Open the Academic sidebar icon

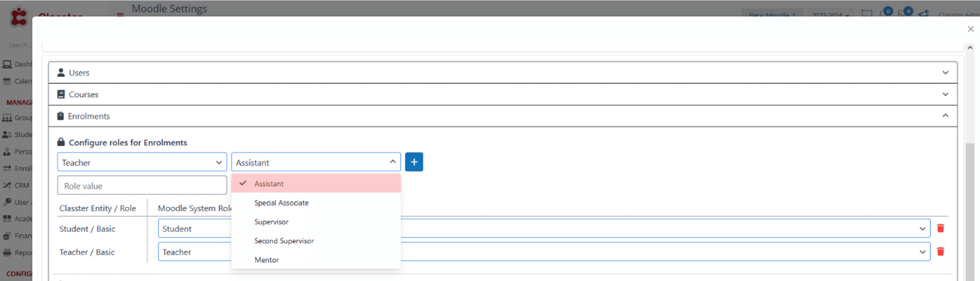(7, 219)
